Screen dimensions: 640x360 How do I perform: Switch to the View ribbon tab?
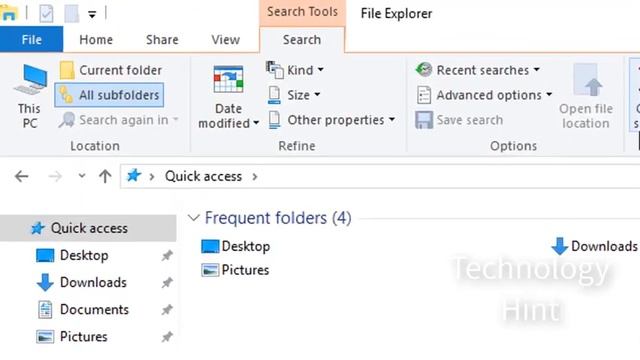coord(225,40)
